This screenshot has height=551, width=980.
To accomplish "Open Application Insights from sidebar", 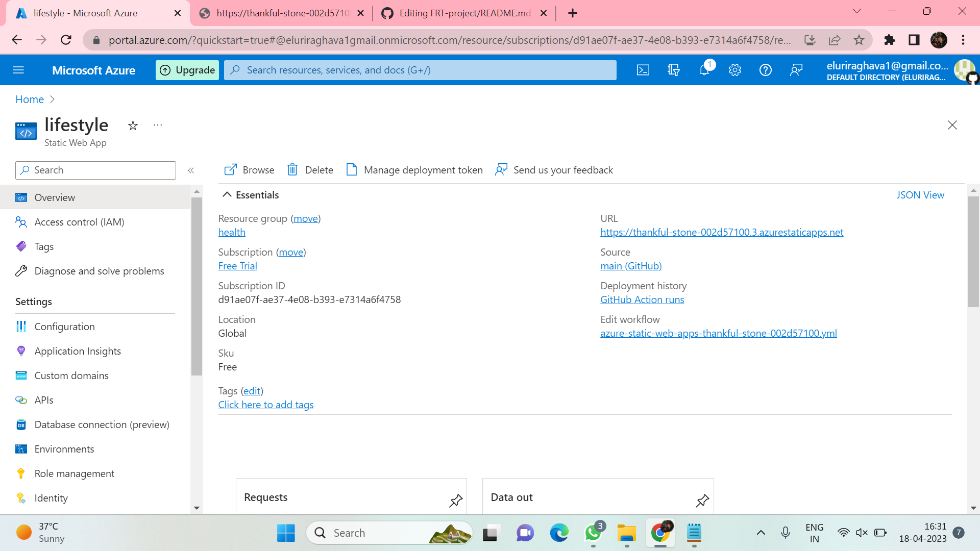I will (x=78, y=351).
